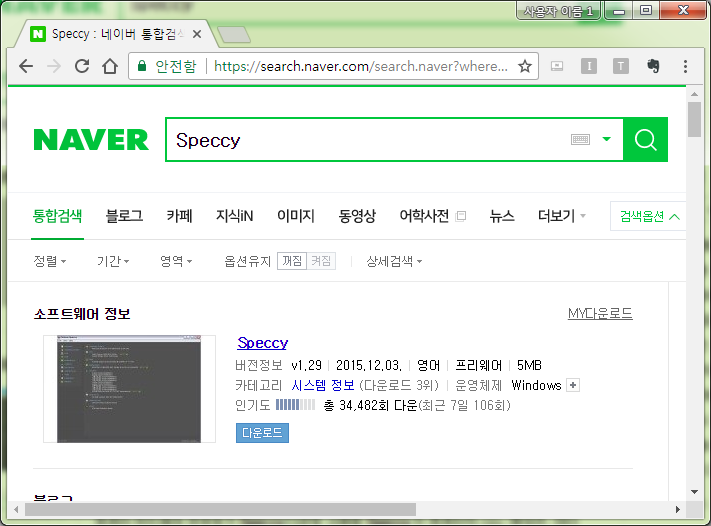The image size is (711, 526).
Task: Open the 정렬 sort dropdown
Action: tap(50, 261)
